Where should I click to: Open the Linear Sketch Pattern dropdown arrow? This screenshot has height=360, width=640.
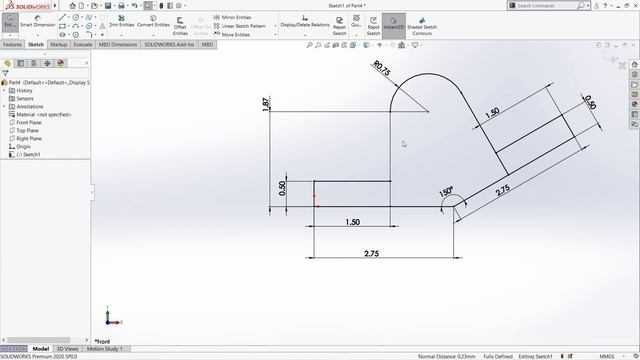click(x=275, y=26)
